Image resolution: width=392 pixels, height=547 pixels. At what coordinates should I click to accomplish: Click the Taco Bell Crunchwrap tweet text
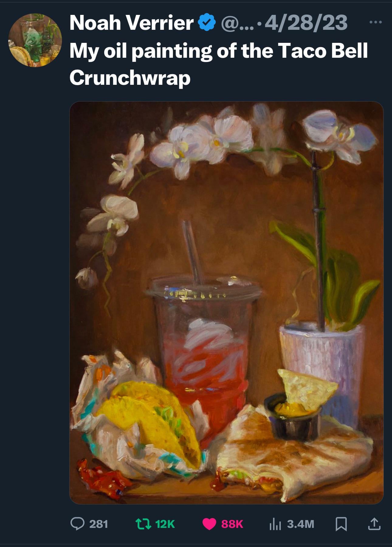point(218,64)
